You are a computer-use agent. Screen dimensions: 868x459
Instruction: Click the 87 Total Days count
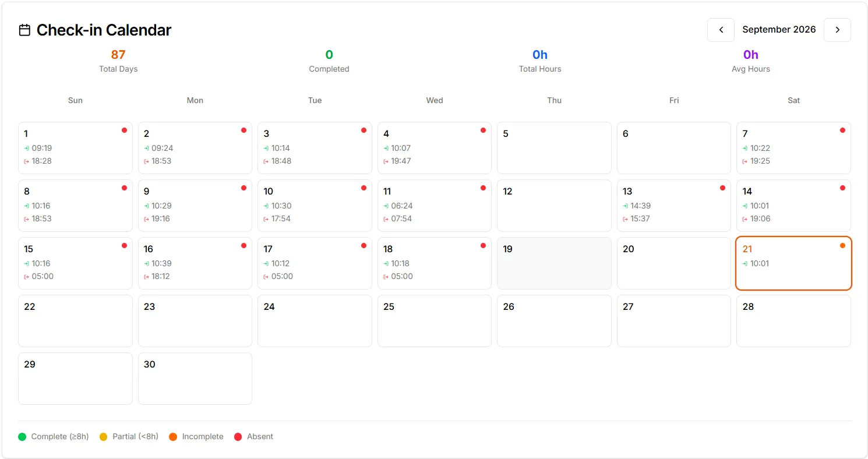tap(118, 55)
